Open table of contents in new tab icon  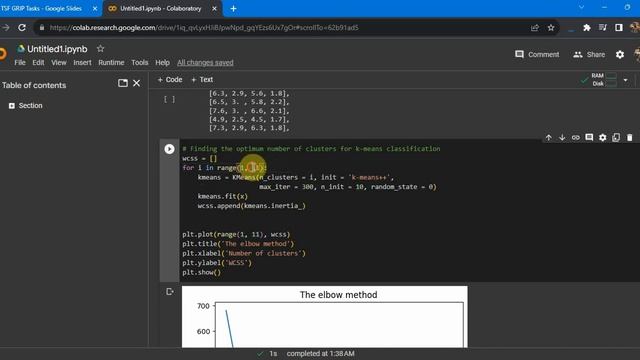pos(122,83)
